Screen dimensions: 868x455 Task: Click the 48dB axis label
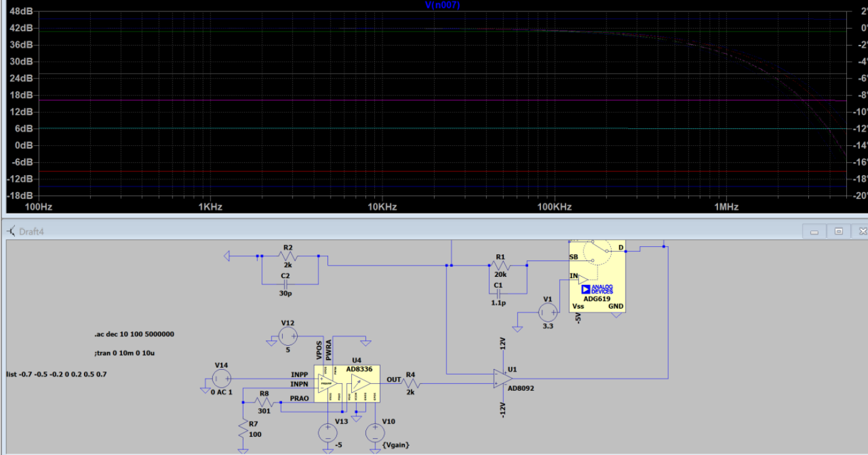pyautogui.click(x=21, y=11)
